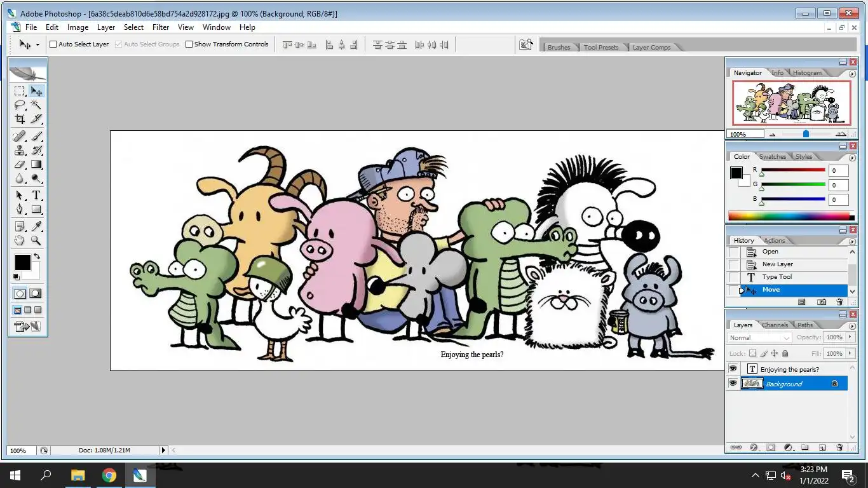Viewport: 868px width, 488px height.
Task: Switch to Full Screen Mode with menu bar
Action: (x=27, y=310)
